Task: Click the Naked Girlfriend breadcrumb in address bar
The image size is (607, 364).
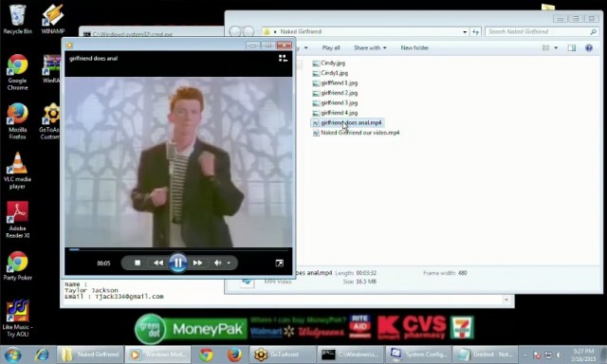Action: click(301, 31)
